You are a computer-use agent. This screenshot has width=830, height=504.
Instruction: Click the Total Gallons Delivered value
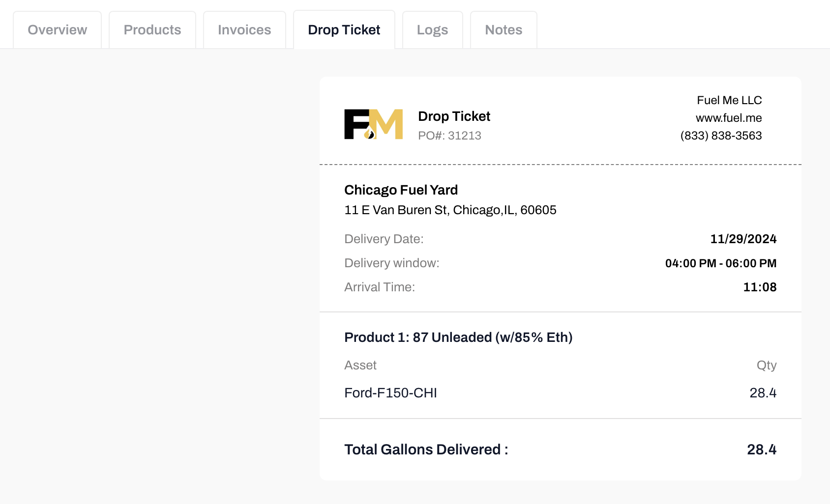[x=761, y=449]
